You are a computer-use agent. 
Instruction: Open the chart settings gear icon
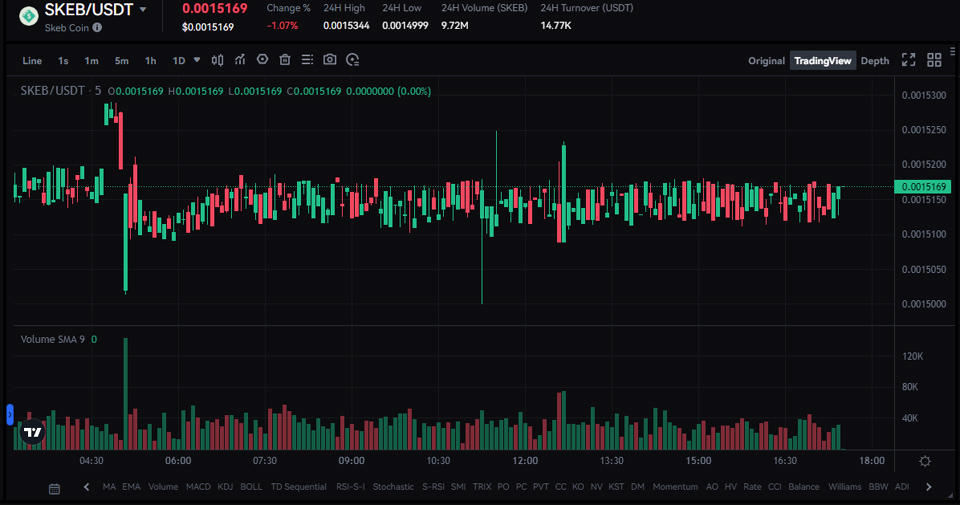tap(925, 461)
